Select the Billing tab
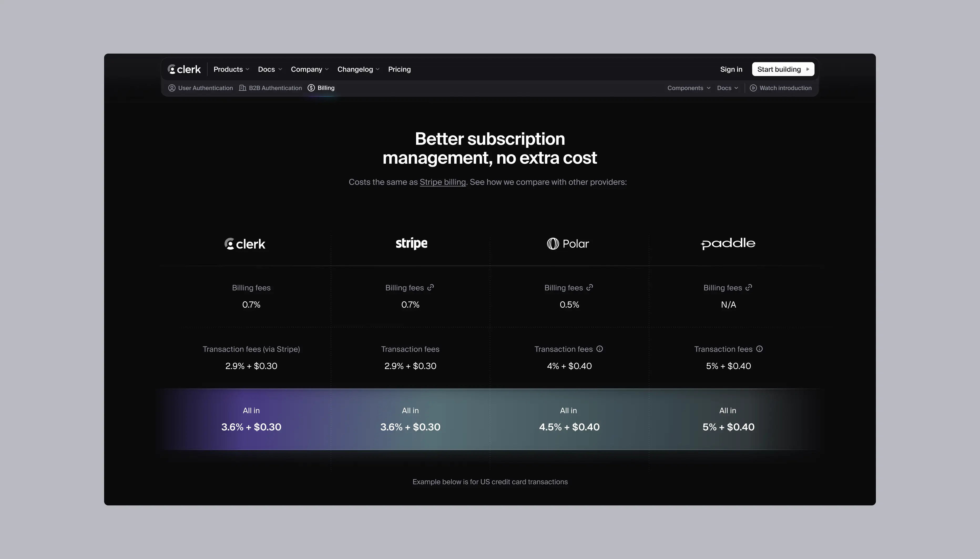Screen dimensions: 980x559 tap(321, 88)
